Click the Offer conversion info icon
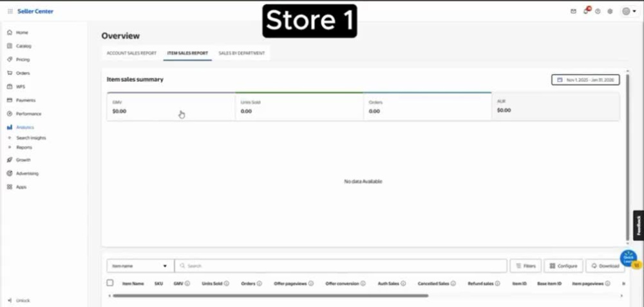 click(363, 284)
